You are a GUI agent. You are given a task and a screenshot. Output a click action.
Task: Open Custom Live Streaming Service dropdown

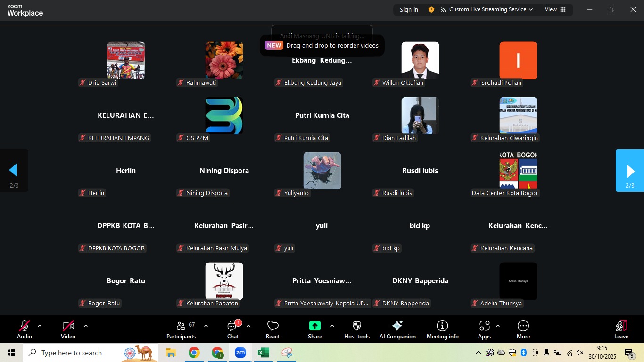487,9
